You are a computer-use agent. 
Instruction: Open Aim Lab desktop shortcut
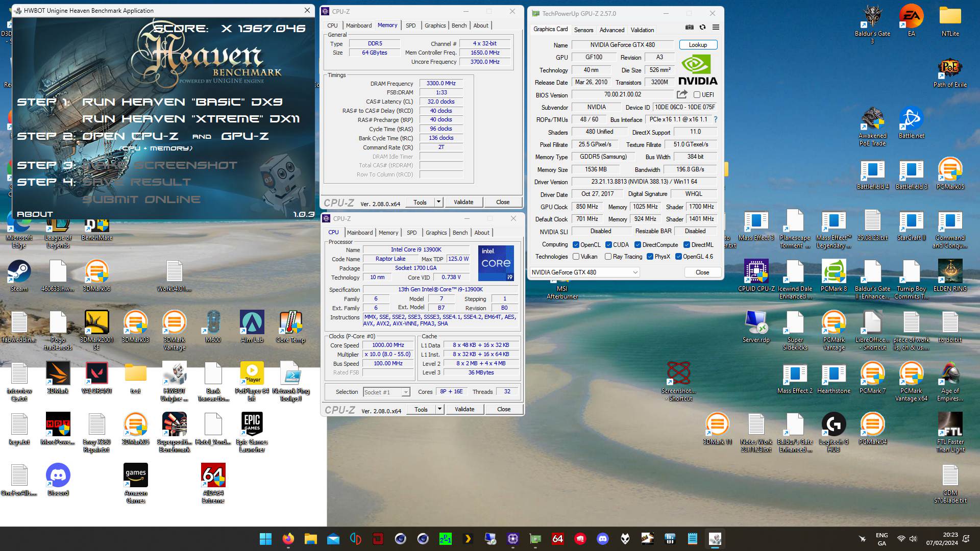pos(252,327)
